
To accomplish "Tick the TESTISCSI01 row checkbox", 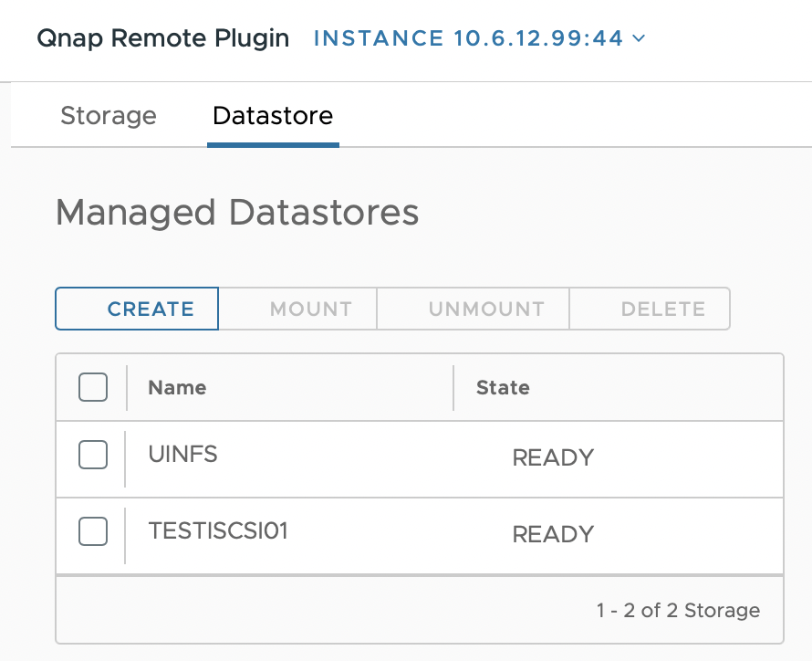I will pyautogui.click(x=93, y=531).
